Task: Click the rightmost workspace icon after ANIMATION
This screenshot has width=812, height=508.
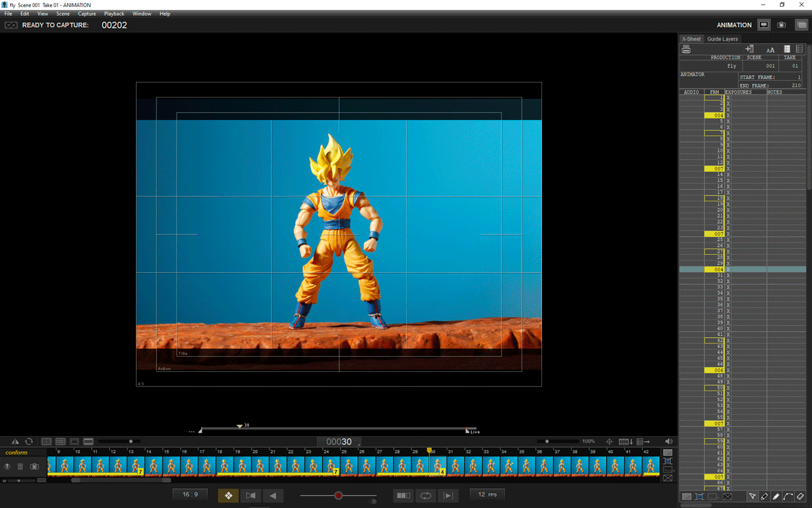Action: pyautogui.click(x=801, y=25)
